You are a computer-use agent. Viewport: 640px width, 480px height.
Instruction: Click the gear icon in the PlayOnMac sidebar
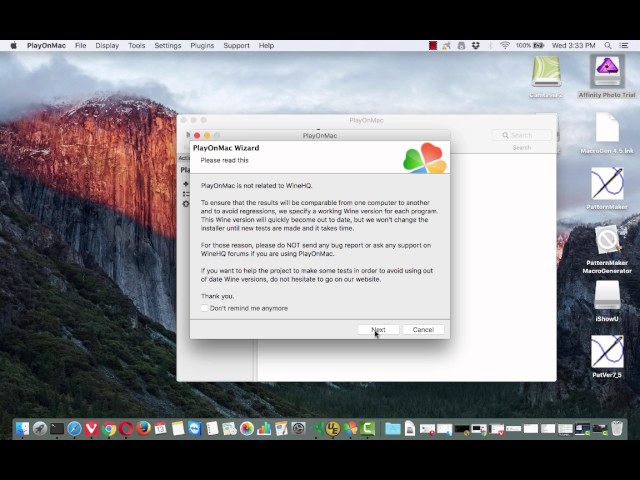(x=186, y=204)
